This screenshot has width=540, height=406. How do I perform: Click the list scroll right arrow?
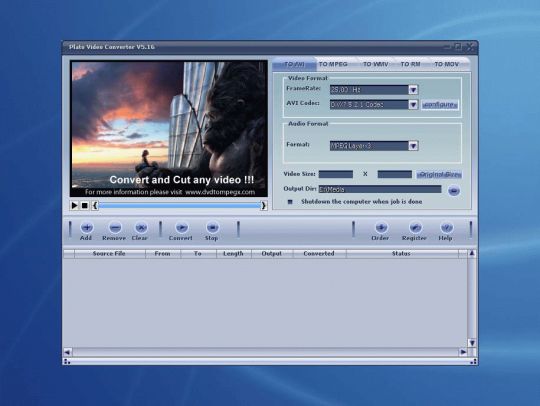coord(463,352)
